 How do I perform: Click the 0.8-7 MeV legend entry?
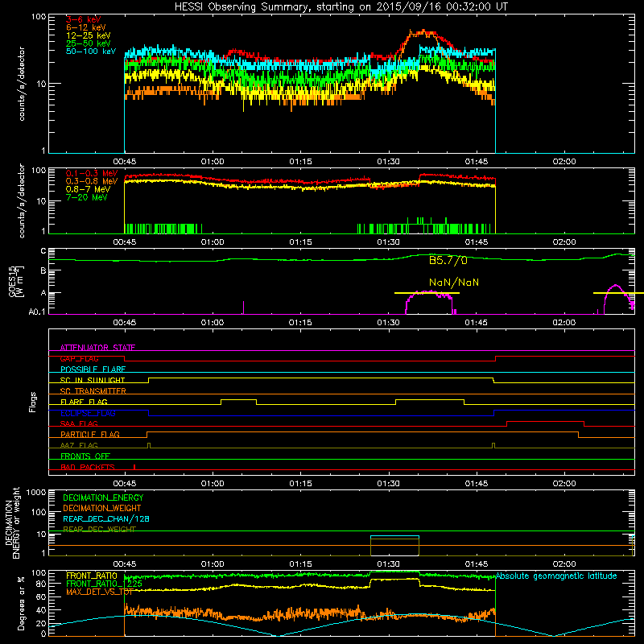pyautogui.click(x=88, y=189)
